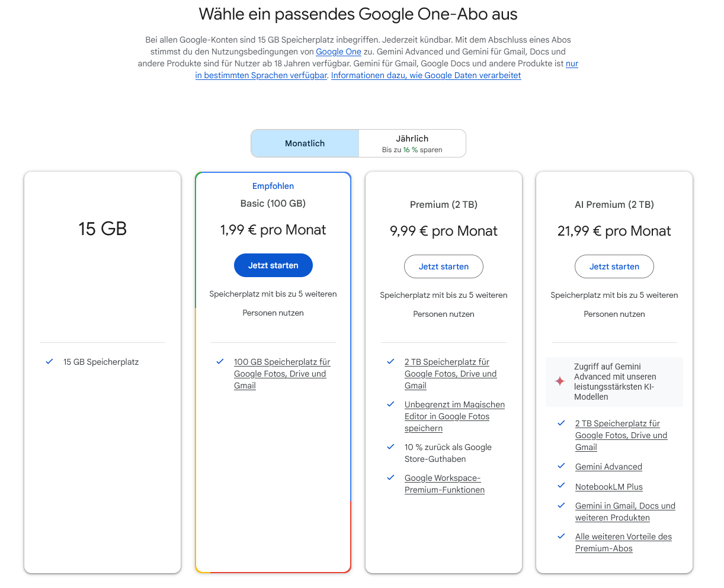The height and width of the screenshot is (588, 724).
Task: Switch billing to Monatlich
Action: click(x=305, y=143)
